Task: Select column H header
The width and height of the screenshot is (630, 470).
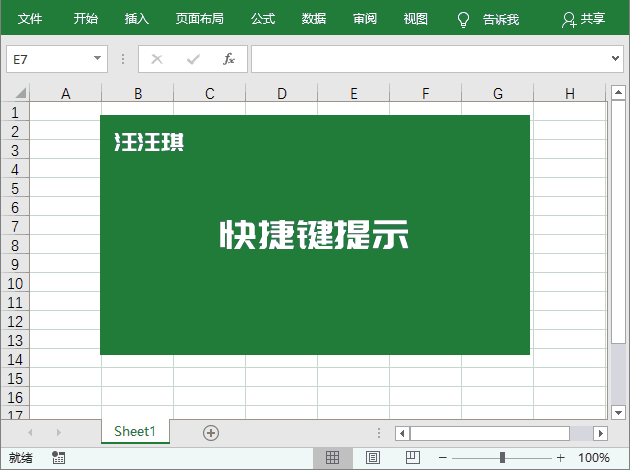Action: (569, 93)
